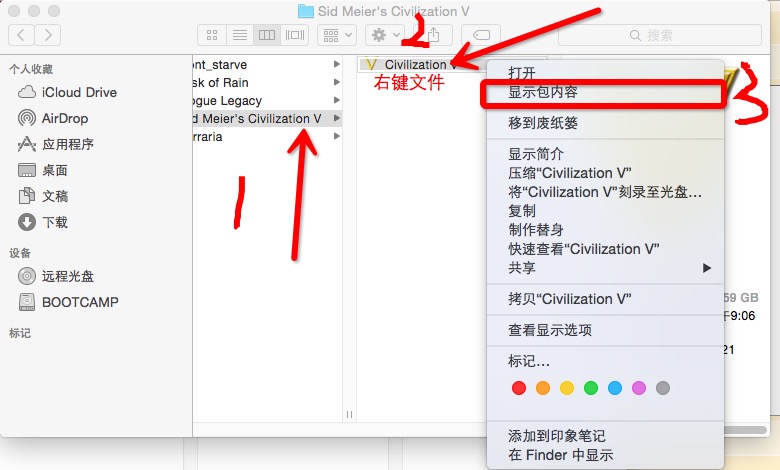The image size is (780, 470).
Task: Select the Civilization V app file
Action: [x=420, y=65]
